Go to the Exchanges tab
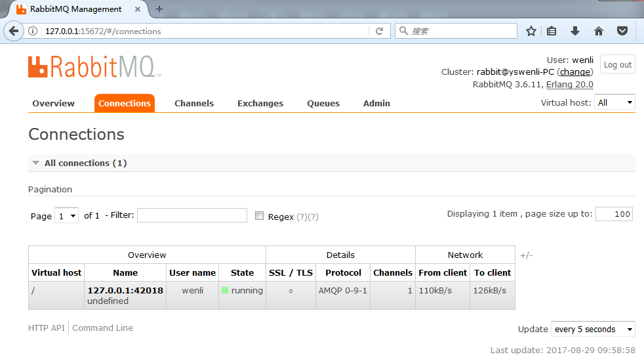 tap(260, 103)
